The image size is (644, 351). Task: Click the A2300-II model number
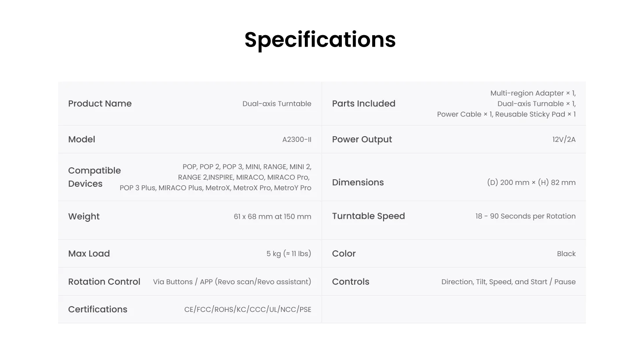point(296,140)
